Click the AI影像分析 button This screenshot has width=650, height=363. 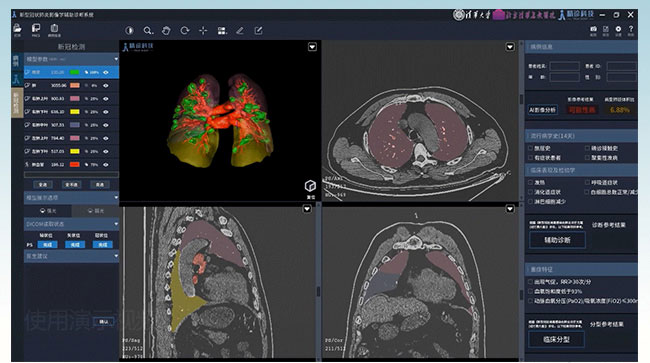coord(543,110)
